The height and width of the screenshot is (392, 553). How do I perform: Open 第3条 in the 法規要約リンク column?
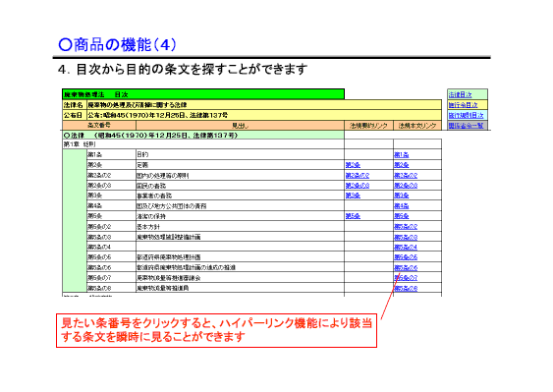pos(353,196)
